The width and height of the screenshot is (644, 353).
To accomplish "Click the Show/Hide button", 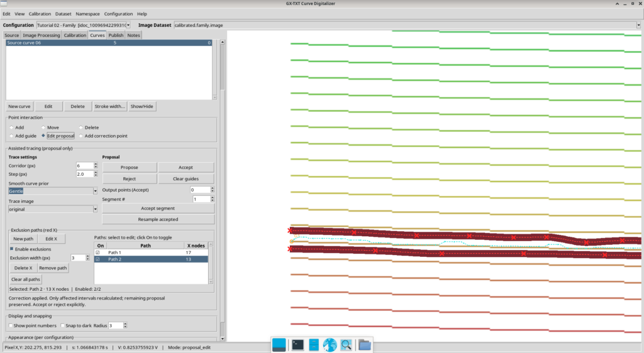I will pyautogui.click(x=142, y=106).
